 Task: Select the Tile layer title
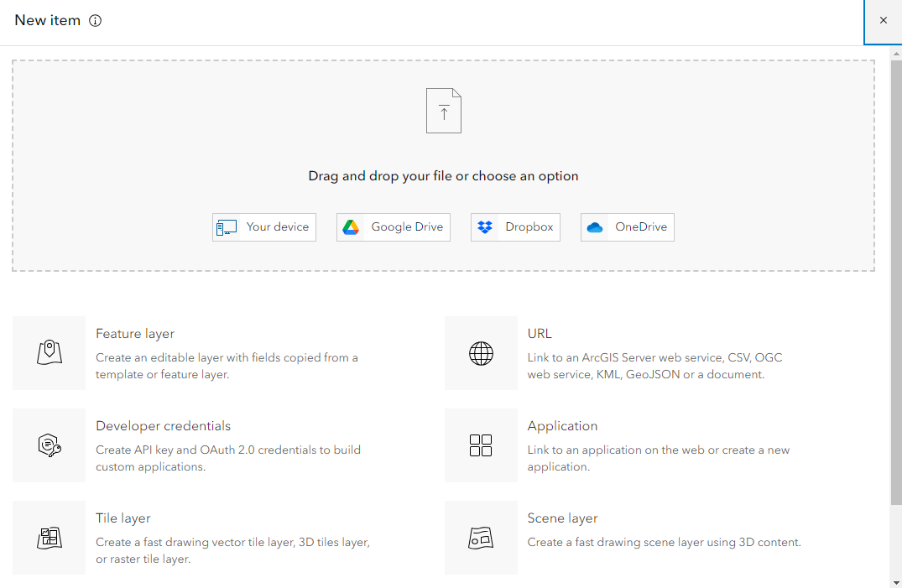tap(123, 518)
